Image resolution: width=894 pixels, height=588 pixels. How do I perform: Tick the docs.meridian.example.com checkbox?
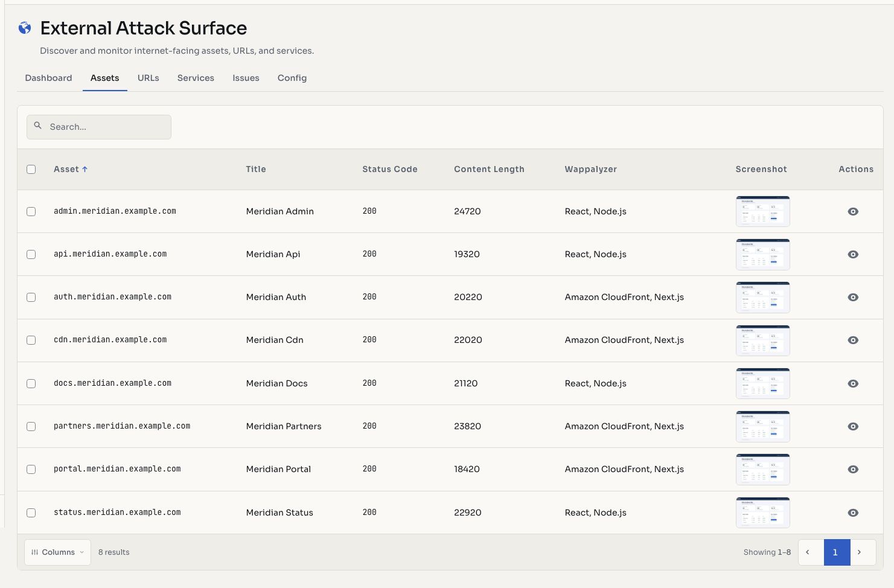pos(31,383)
